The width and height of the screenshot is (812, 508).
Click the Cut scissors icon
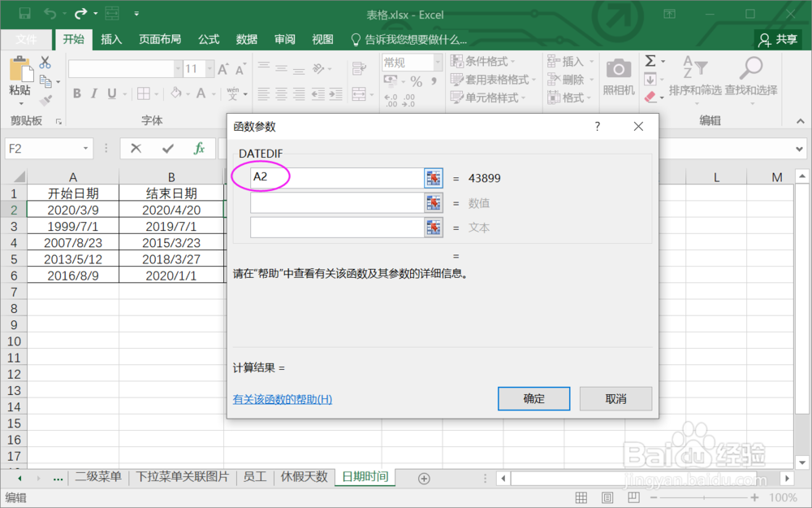[x=45, y=63]
